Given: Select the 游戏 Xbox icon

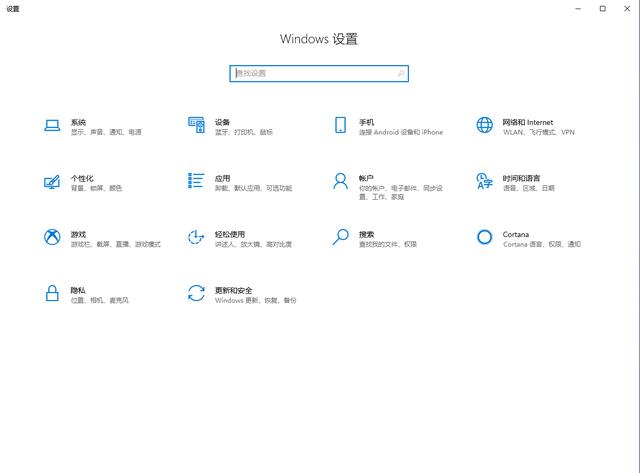Looking at the screenshot, I should coord(52,237).
